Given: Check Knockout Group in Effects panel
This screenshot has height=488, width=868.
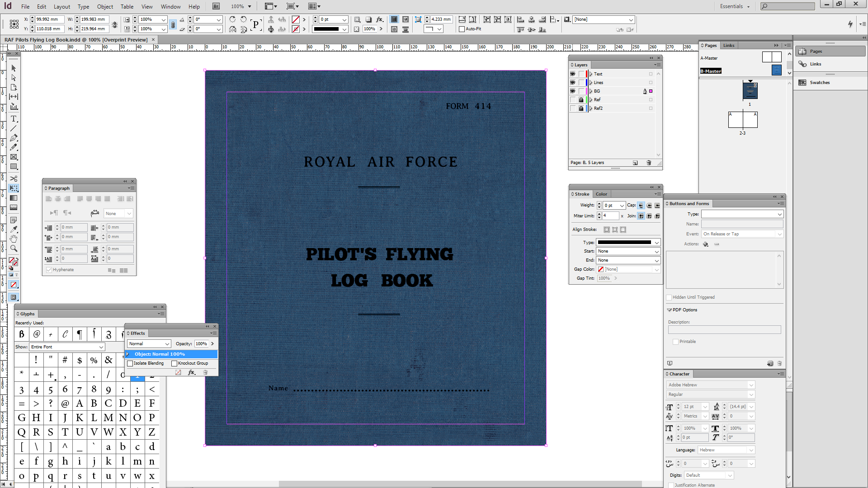Looking at the screenshot, I should point(174,363).
